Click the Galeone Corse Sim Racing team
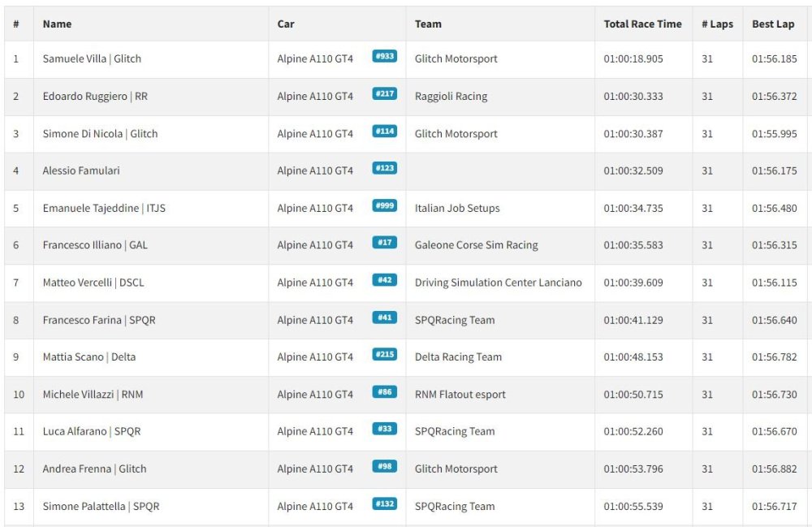This screenshot has height=527, width=812. click(477, 245)
